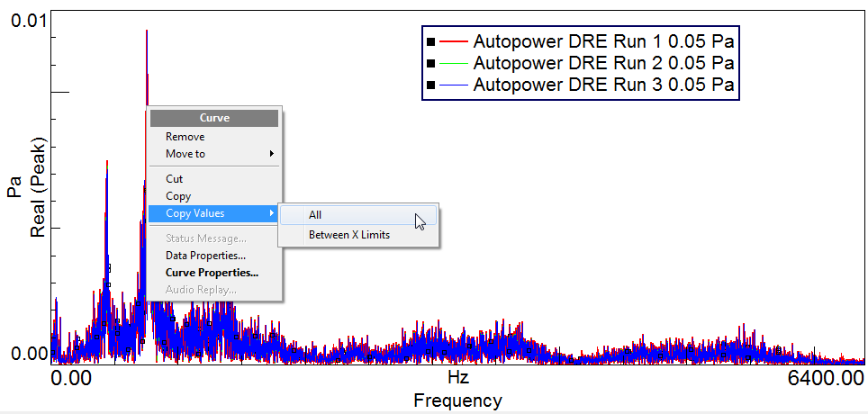Expand the Move to submenu arrow

tap(272, 154)
